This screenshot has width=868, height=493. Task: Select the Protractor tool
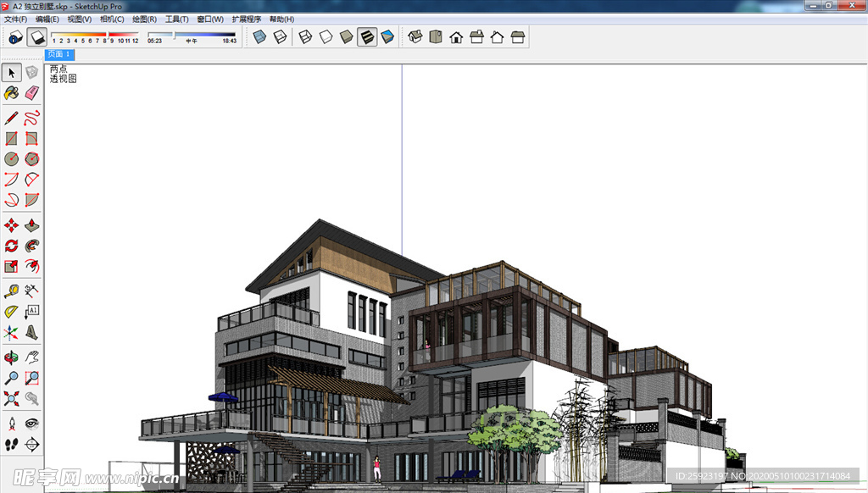click(12, 312)
